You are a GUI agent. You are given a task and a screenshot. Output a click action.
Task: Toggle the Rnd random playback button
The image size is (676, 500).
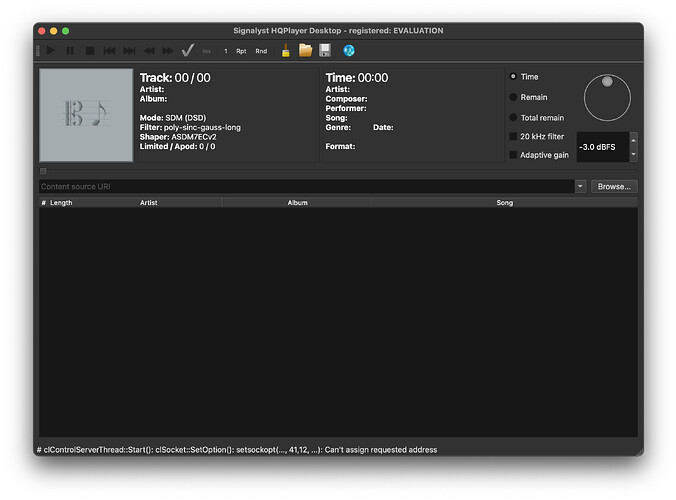point(261,51)
